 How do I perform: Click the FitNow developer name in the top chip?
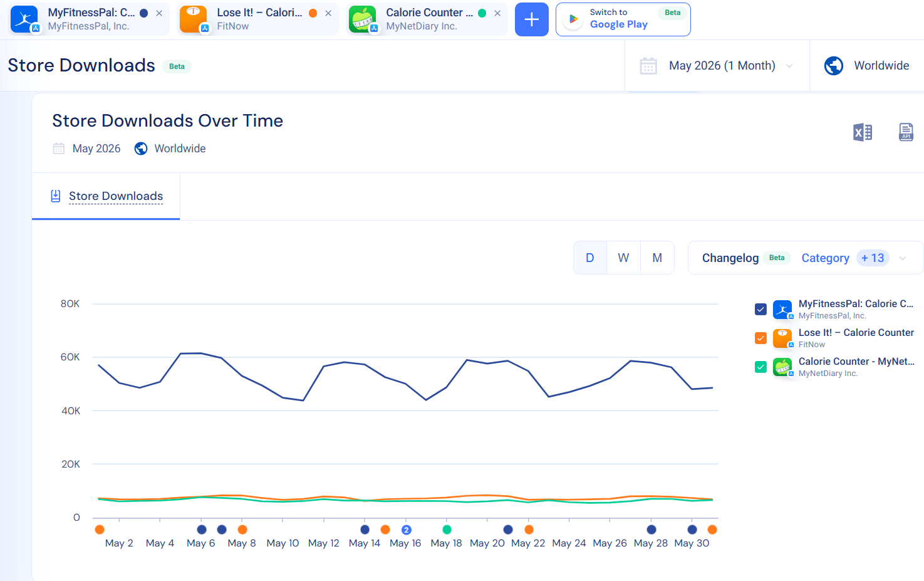233,26
